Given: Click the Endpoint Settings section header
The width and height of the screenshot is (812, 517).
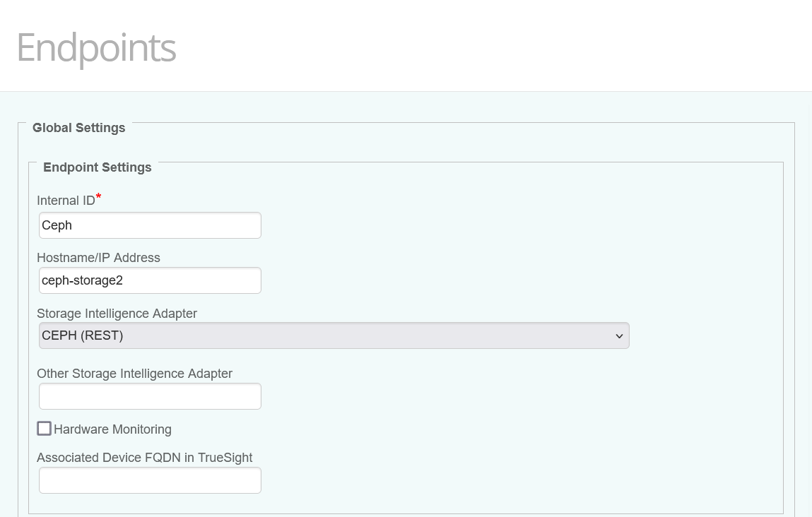Looking at the screenshot, I should (97, 167).
